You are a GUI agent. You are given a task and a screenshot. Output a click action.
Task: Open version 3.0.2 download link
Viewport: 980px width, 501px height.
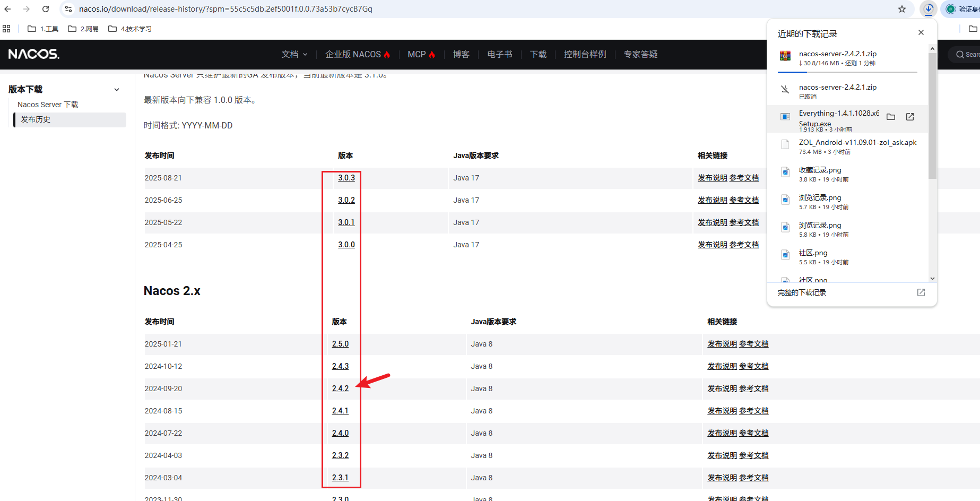[346, 200]
